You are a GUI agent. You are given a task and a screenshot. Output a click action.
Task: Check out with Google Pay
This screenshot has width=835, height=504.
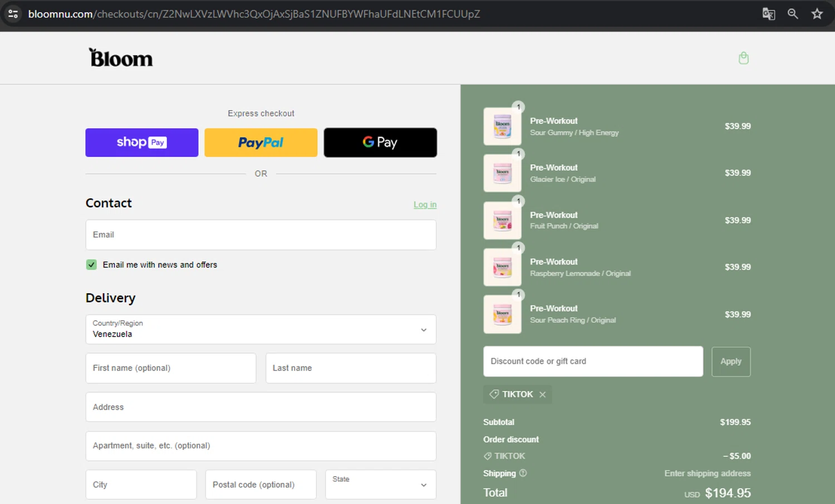point(380,142)
